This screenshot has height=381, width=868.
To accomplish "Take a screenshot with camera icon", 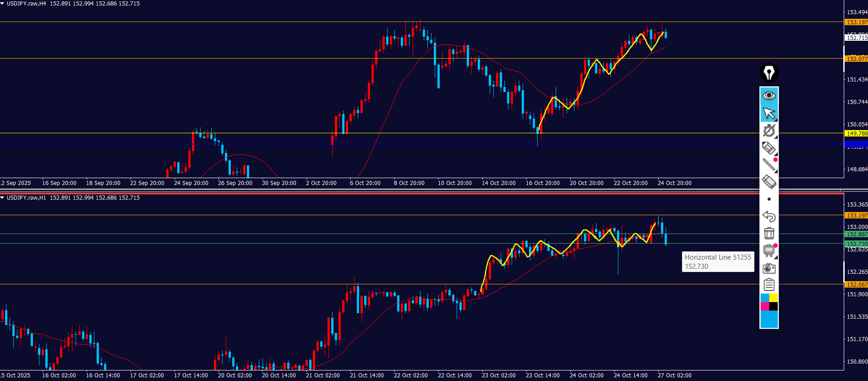I will pos(769,268).
